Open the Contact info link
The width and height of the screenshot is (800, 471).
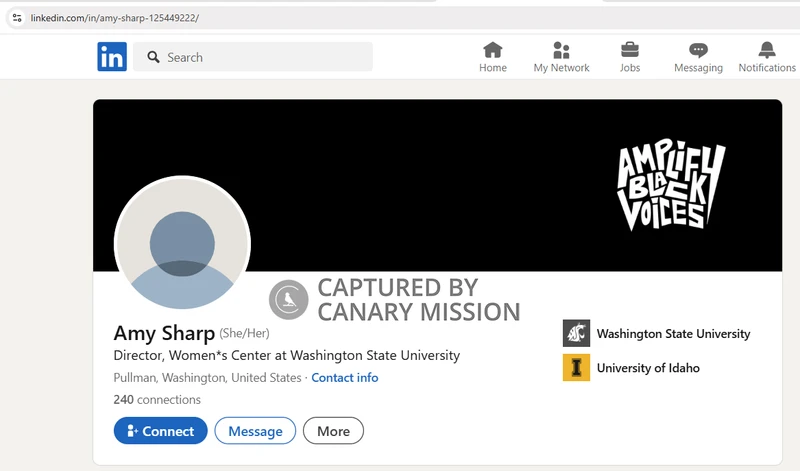coord(345,378)
